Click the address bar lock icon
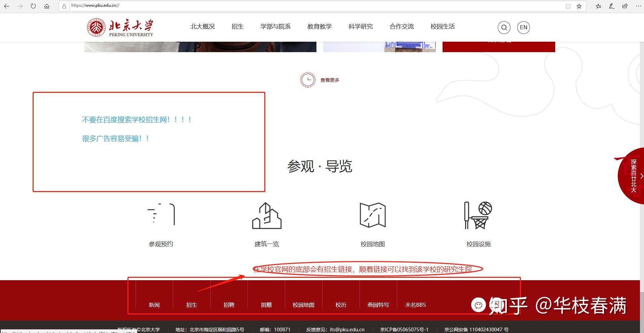 64,6
